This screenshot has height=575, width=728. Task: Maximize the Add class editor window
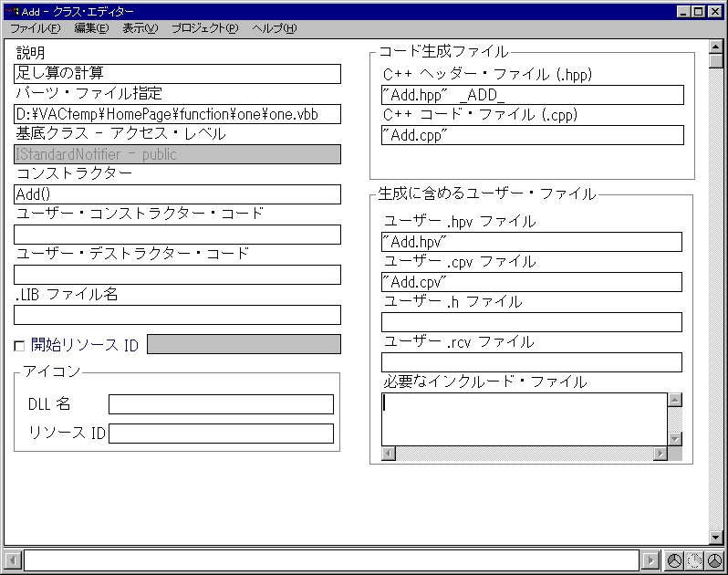pyautogui.click(x=698, y=12)
